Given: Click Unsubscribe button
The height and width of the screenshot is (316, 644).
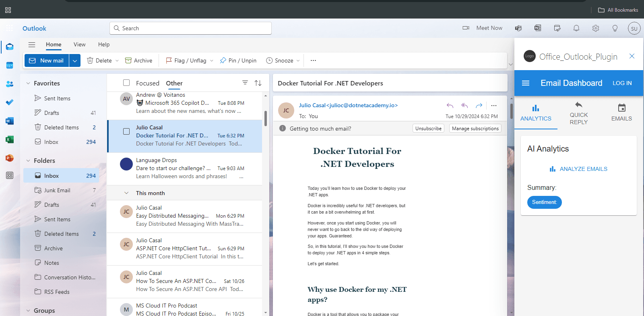Looking at the screenshot, I should (428, 129).
